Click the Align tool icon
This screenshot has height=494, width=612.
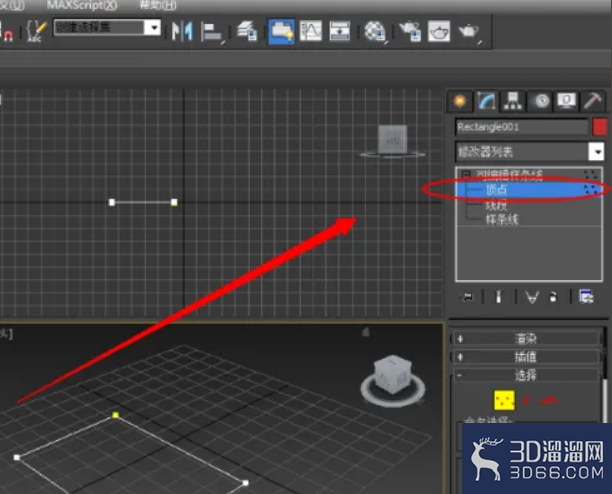[211, 32]
